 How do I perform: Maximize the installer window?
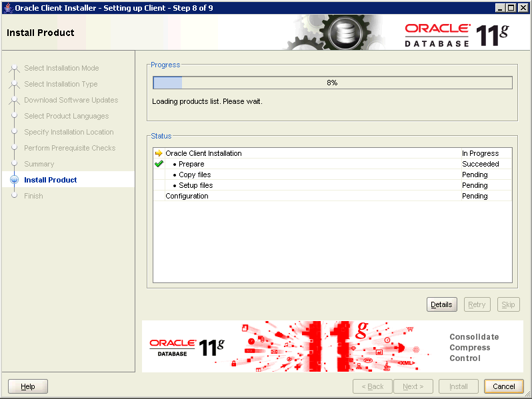[512, 7]
